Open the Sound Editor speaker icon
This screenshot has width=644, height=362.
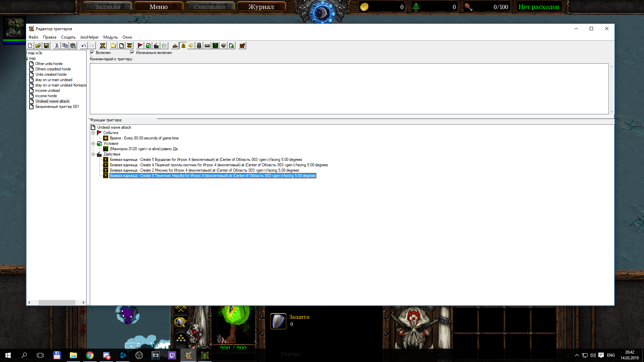pos(191,46)
